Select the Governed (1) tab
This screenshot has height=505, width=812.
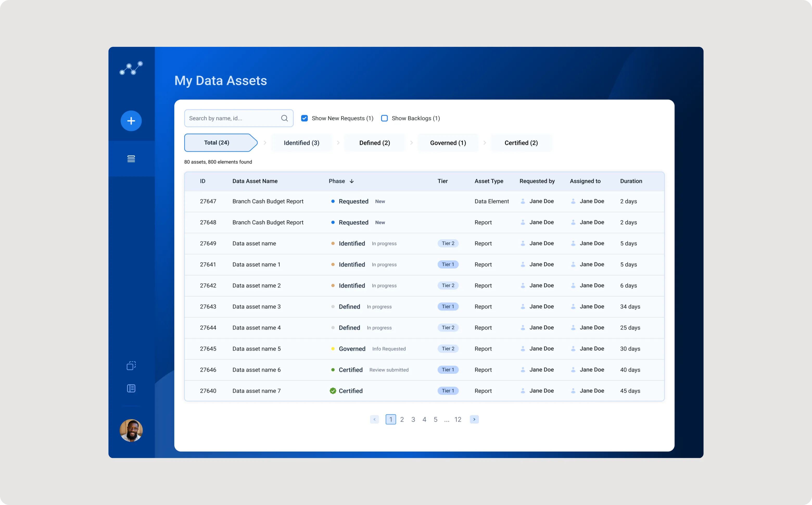tap(448, 143)
